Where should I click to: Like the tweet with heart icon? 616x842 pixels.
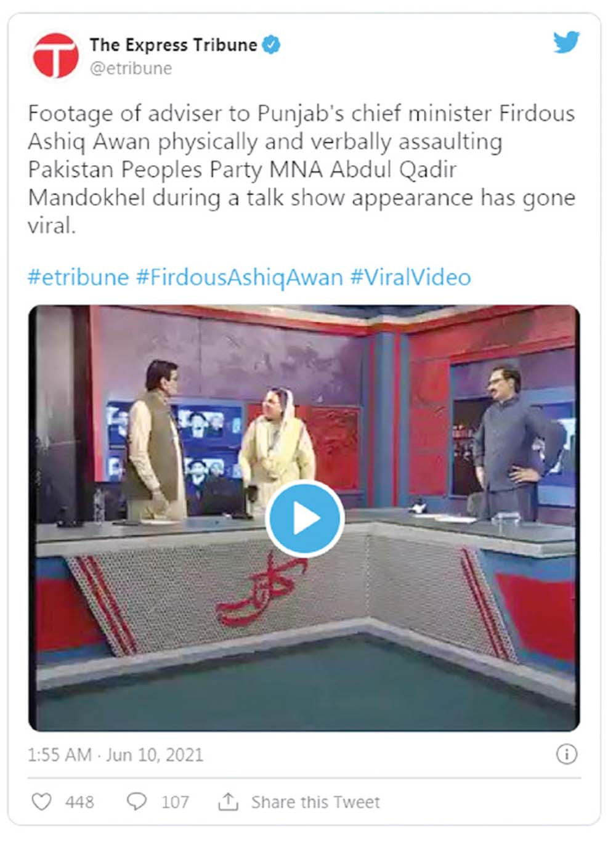(x=41, y=801)
